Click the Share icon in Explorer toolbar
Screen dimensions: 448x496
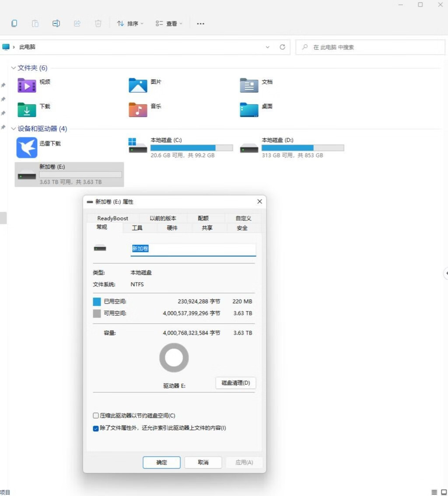click(x=77, y=24)
